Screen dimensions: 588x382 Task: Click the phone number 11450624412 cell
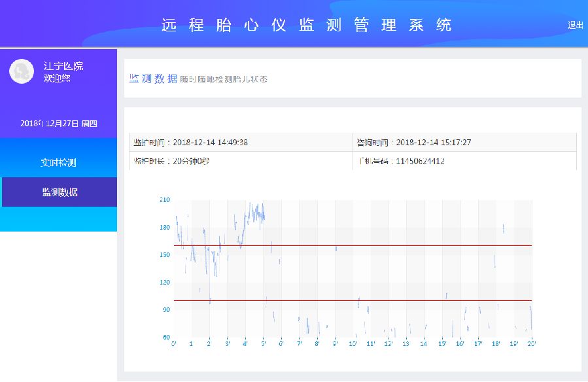click(464, 161)
